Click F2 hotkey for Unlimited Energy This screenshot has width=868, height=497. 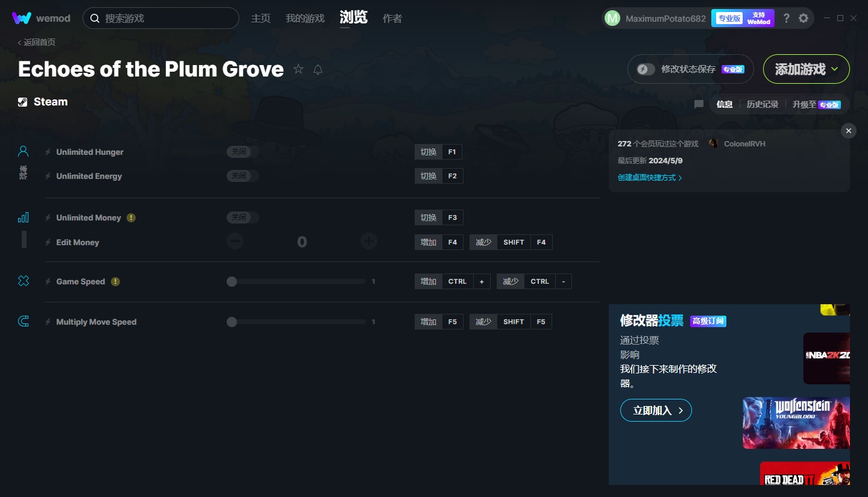coord(452,176)
